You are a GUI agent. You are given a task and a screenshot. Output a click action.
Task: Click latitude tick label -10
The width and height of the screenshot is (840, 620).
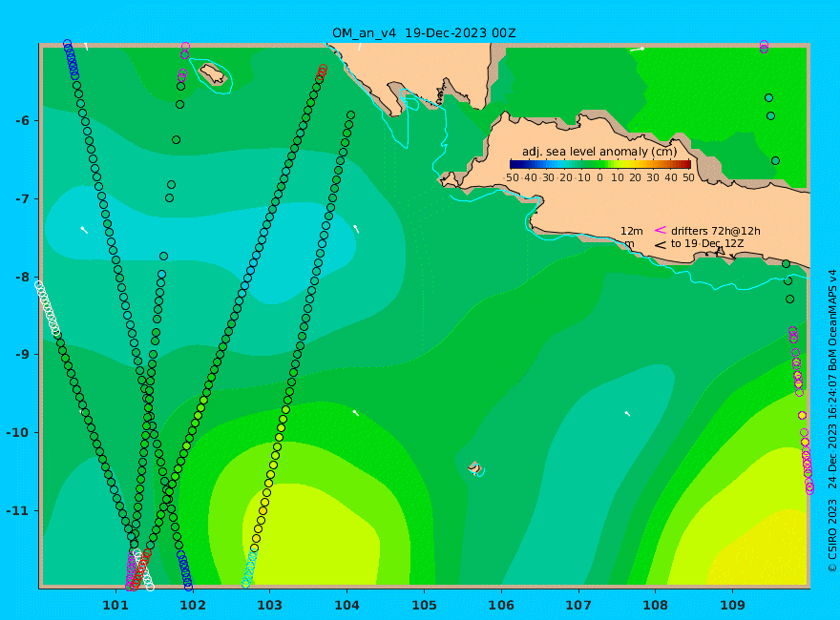(18, 433)
